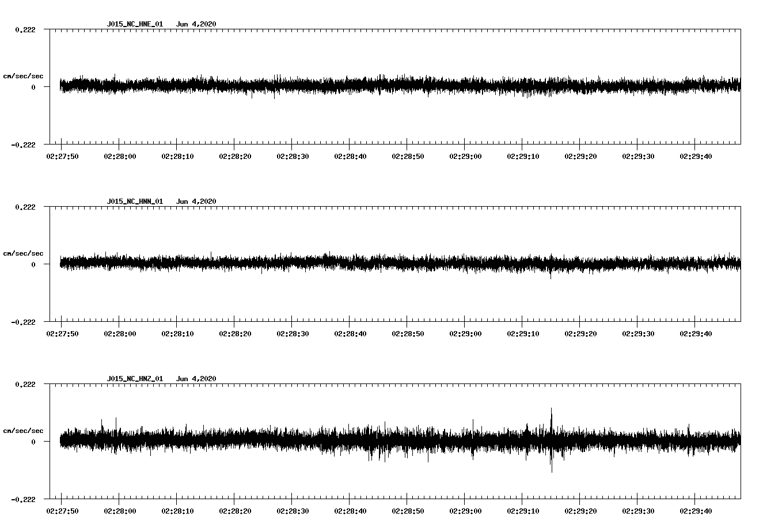The image size is (782, 532).
Task: Click cm/sec/sec unit label on HNE plot
Action: coord(23,76)
